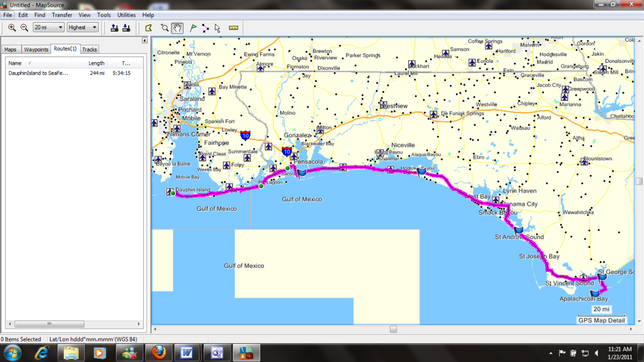Open the Utilities menu
This screenshot has width=644, height=362.
click(126, 15)
